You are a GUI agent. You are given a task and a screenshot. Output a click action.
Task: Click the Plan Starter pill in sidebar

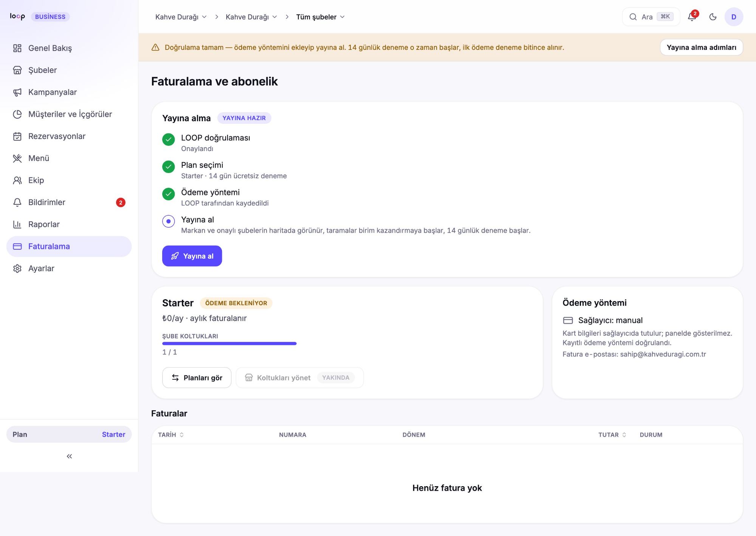pyautogui.click(x=69, y=434)
